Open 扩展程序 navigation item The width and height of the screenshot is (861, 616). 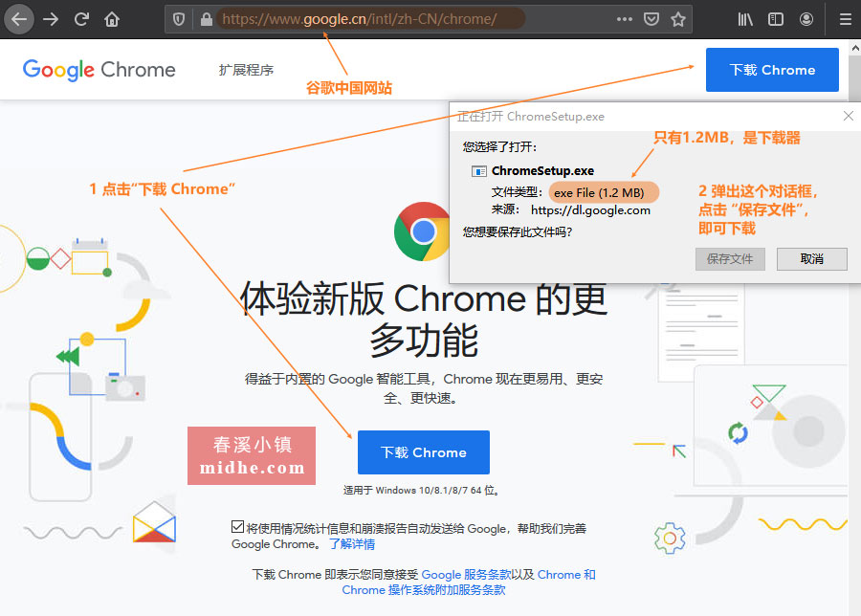click(x=246, y=70)
